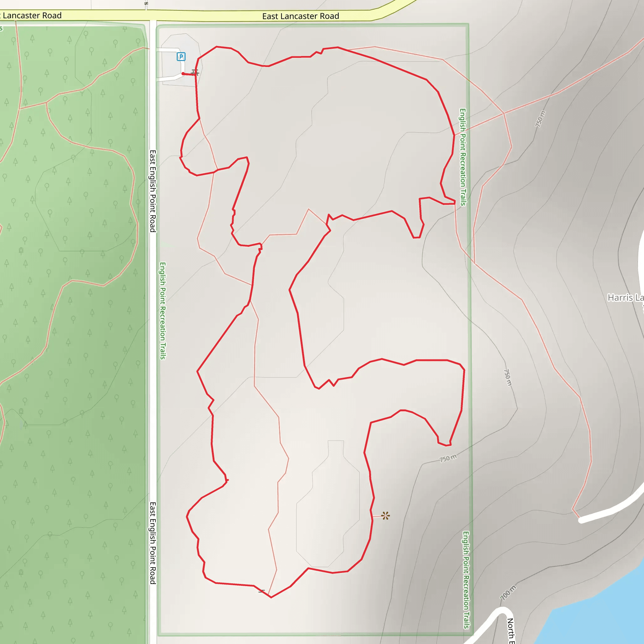Click the blue parking "P" icon near the trailhead
The height and width of the screenshot is (644, 644).
pyautogui.click(x=181, y=57)
